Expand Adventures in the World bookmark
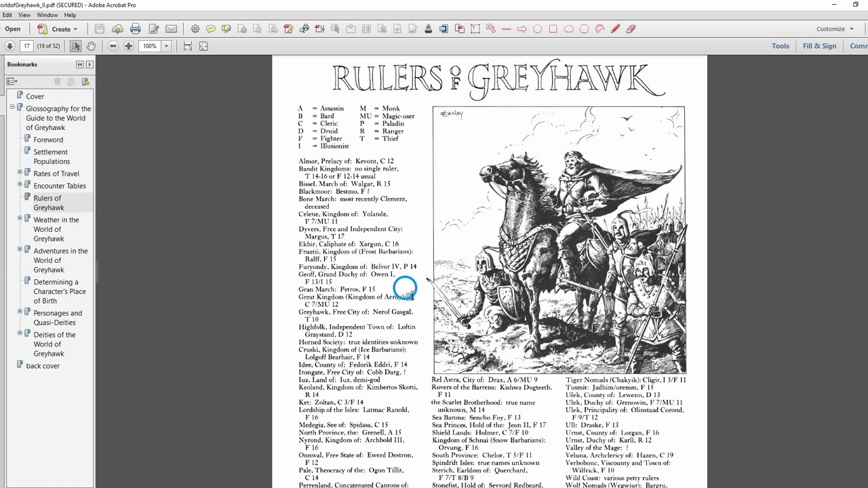The height and width of the screenshot is (488, 868). 20,249
